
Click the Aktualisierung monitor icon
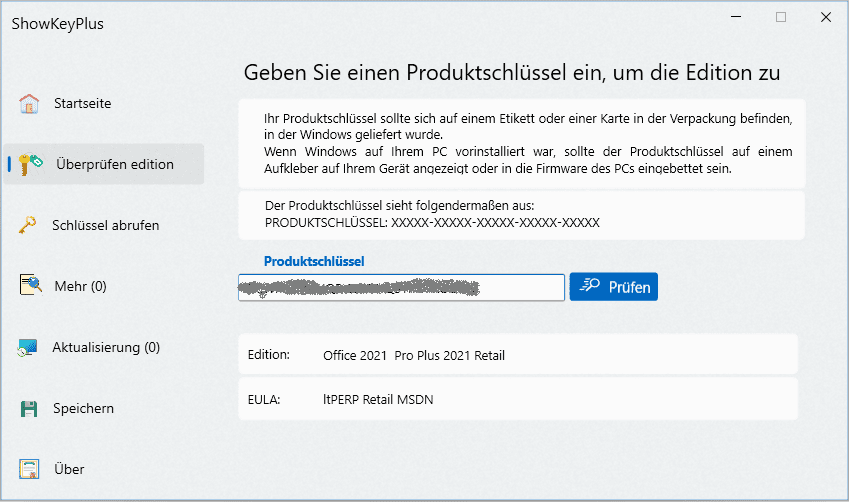point(28,347)
